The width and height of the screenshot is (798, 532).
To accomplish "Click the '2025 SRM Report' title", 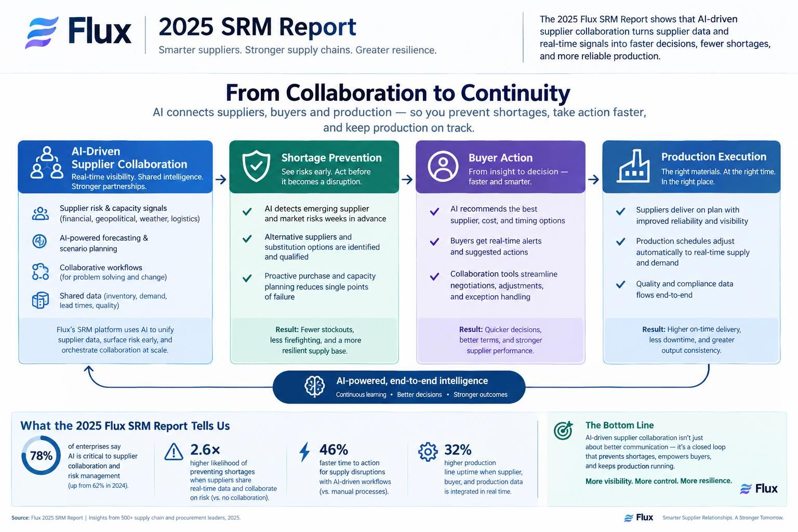I will click(x=257, y=26).
